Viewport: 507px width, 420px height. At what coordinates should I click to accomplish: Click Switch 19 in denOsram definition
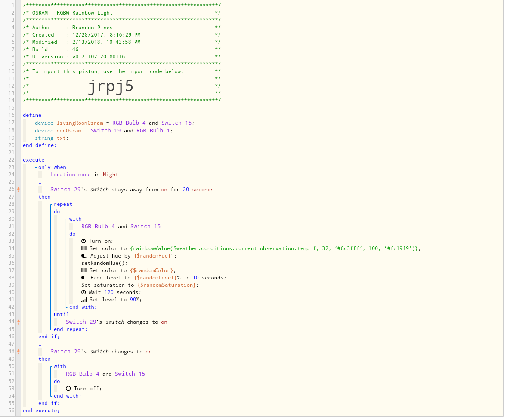pos(105,131)
